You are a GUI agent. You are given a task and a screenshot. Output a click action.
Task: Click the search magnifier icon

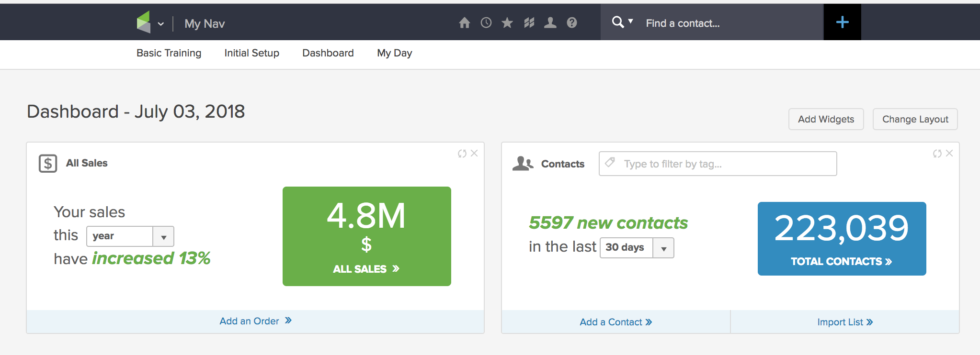coord(618,22)
